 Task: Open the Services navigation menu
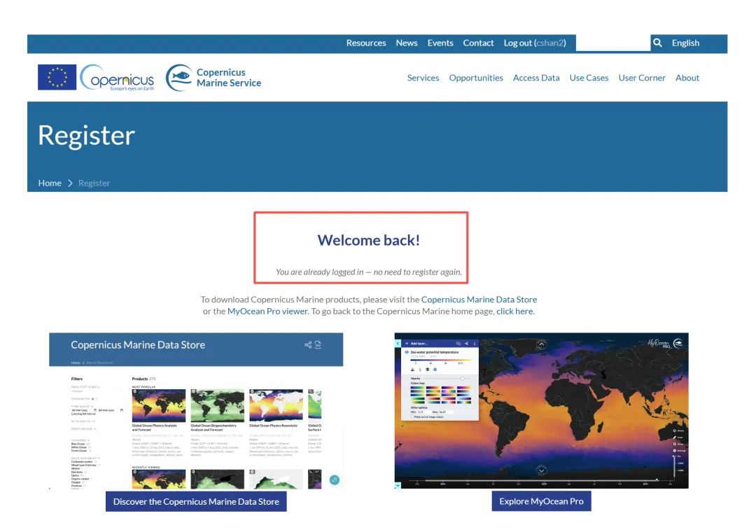click(x=423, y=78)
